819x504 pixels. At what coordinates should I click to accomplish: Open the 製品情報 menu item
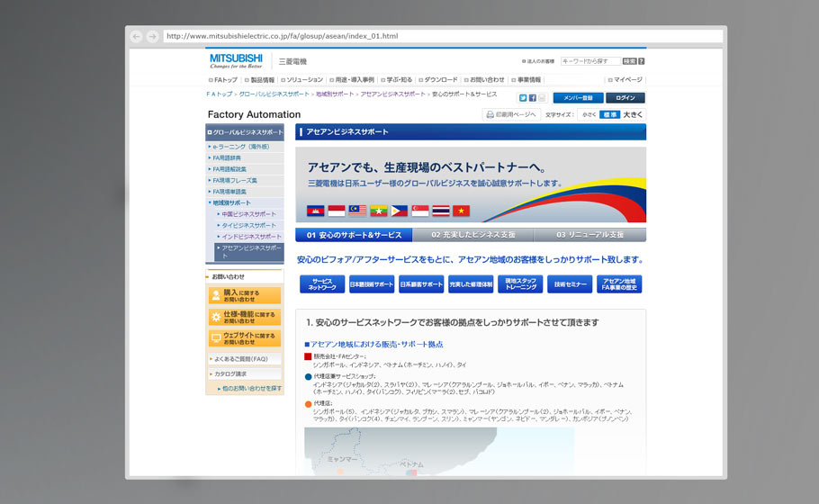coord(259,80)
